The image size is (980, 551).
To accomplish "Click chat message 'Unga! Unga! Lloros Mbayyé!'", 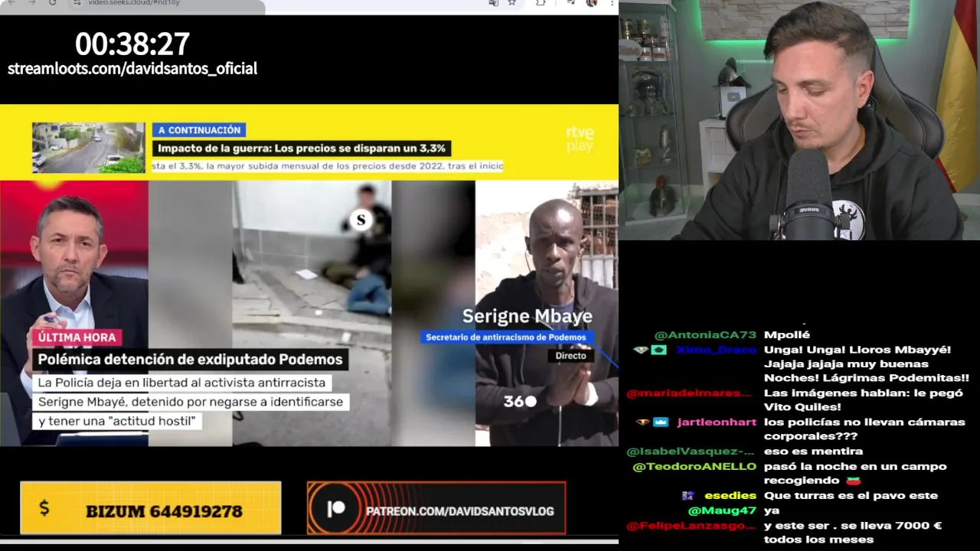I will [857, 350].
